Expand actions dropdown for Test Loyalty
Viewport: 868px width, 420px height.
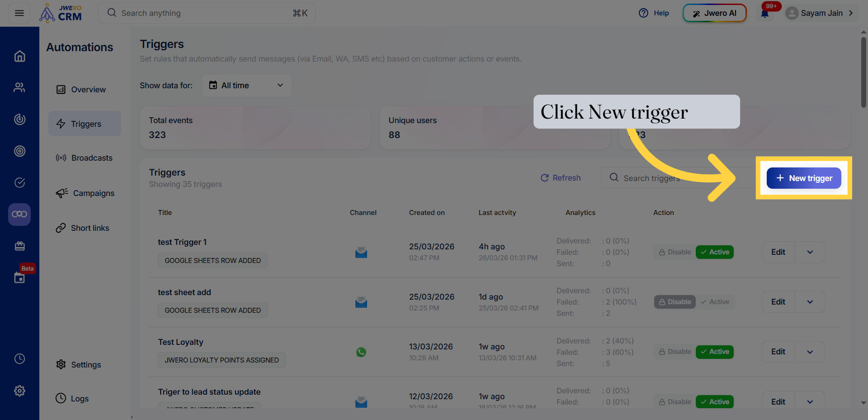pyautogui.click(x=810, y=352)
